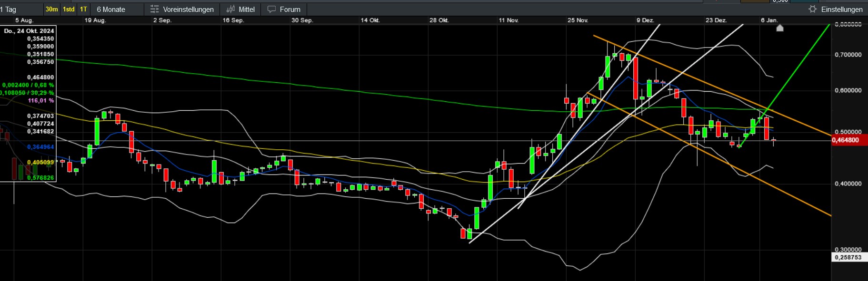Click the 0,354350 value in info box
The image size is (868, 281).
tap(40, 39)
